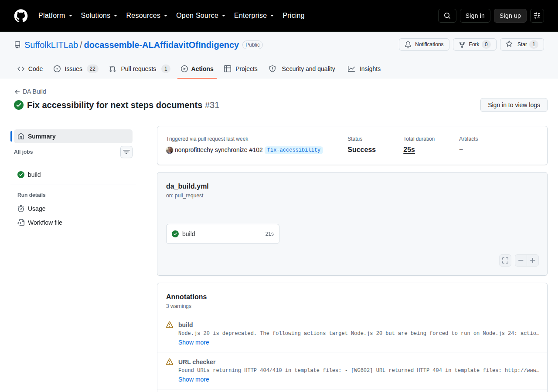This screenshot has height=392, width=558.
Task: Click the repository book icon
Action: [x=17, y=45]
